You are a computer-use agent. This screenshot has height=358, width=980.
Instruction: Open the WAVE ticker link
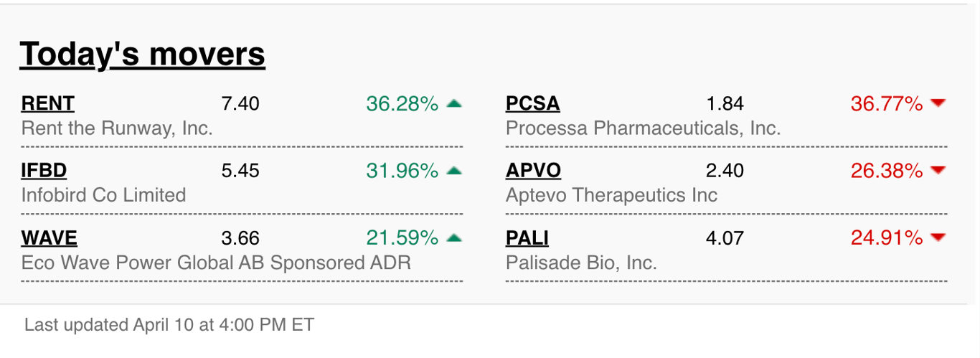pyautogui.click(x=50, y=237)
